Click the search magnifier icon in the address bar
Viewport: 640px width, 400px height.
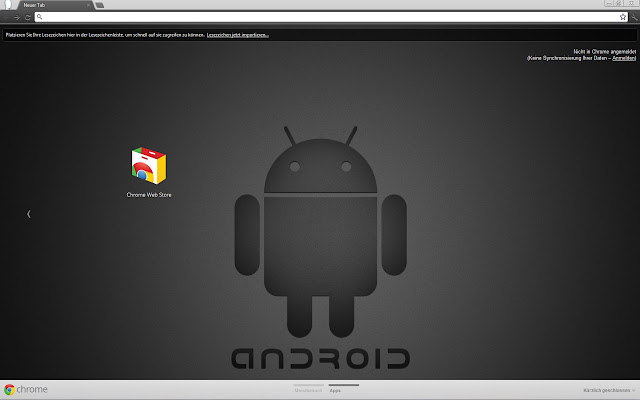[40, 17]
